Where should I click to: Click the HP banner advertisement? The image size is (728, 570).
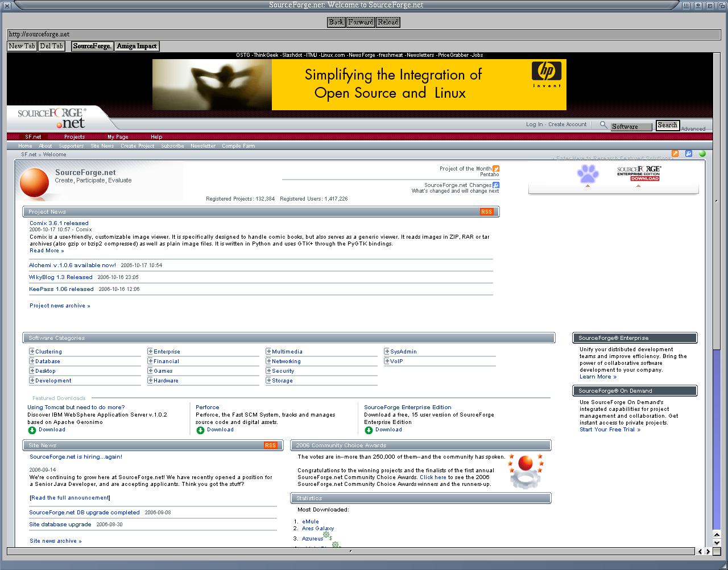pyautogui.click(x=359, y=85)
